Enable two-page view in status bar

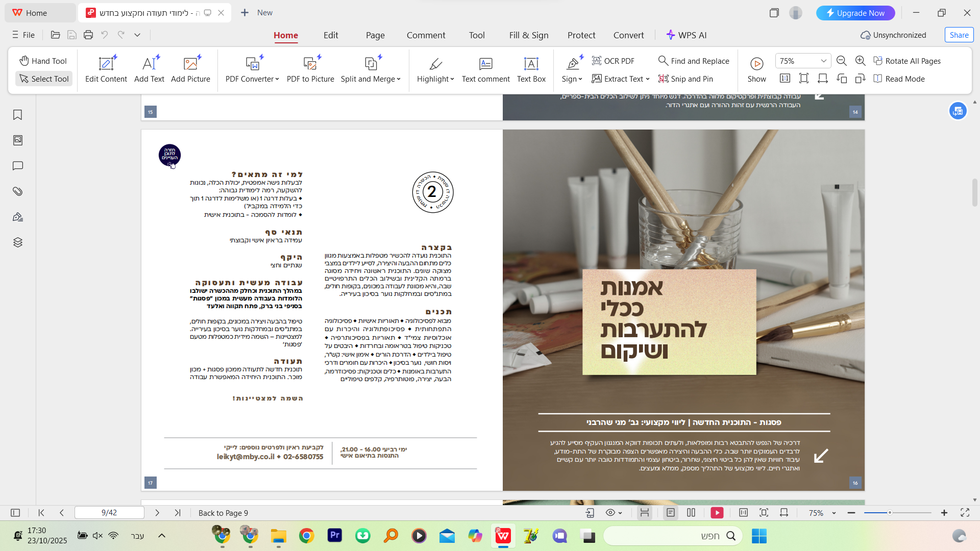(x=691, y=513)
